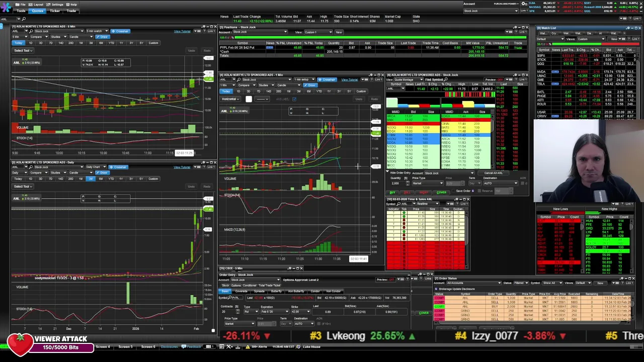Click the symbol search magnifier in 5 Min chart
The image size is (644, 362).
coord(31,31)
